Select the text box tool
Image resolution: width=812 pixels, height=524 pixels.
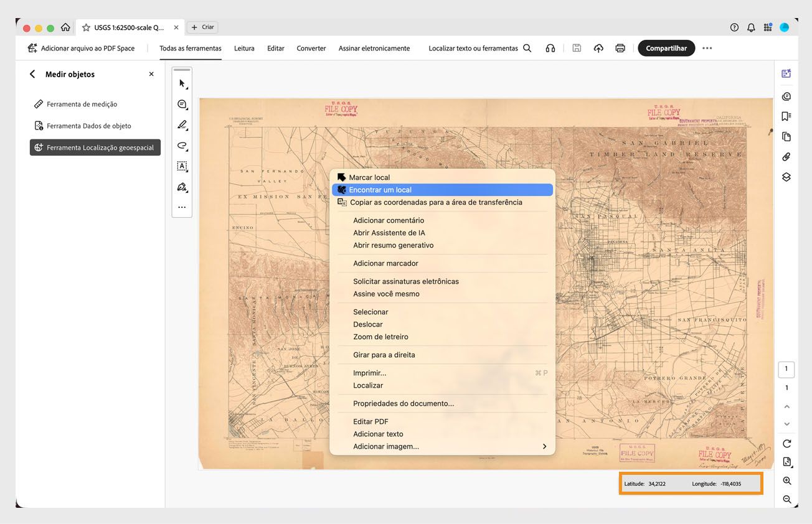point(182,166)
